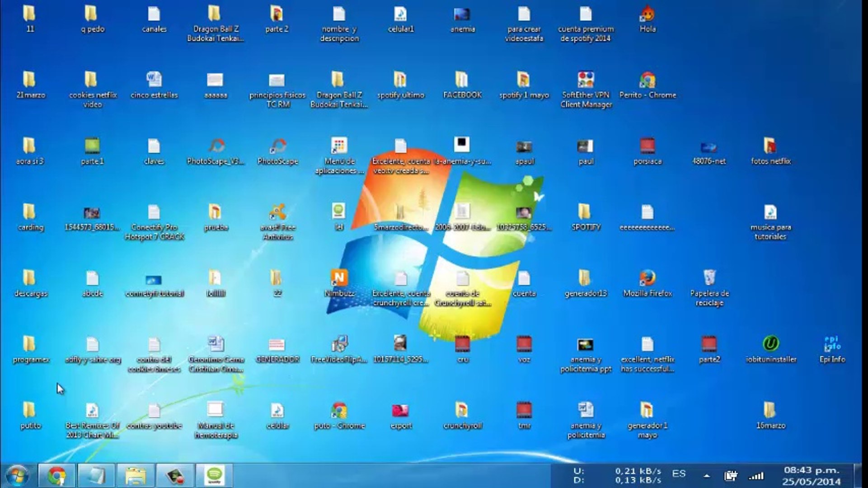Select the crunchyroll archive icon
The height and width of the screenshot is (488, 868).
click(x=462, y=416)
